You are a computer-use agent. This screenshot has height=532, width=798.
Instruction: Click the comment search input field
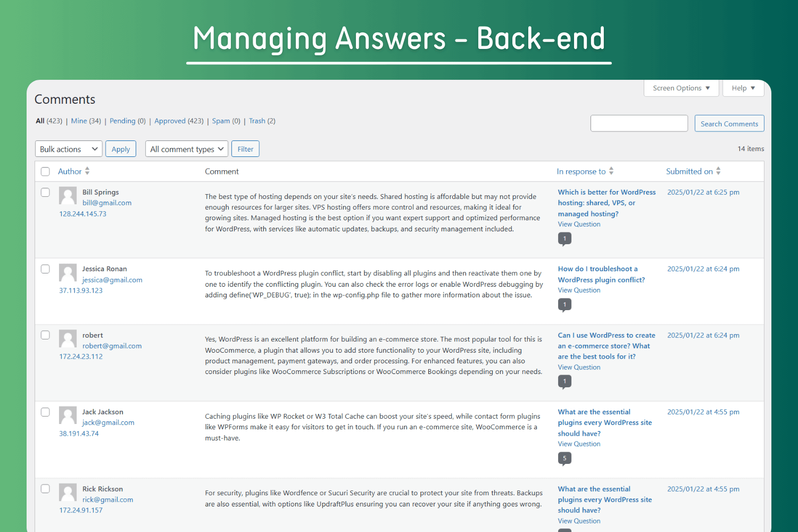[x=639, y=123]
